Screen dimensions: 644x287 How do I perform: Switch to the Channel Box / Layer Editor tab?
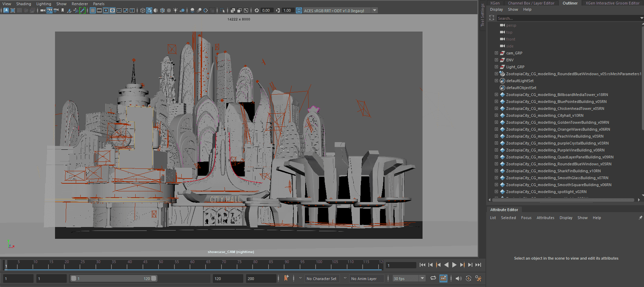click(531, 3)
